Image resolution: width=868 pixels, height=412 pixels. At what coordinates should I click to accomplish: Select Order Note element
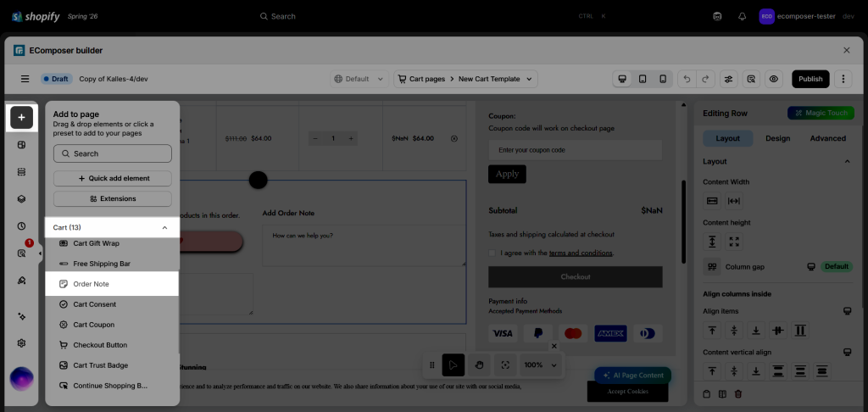click(x=113, y=284)
